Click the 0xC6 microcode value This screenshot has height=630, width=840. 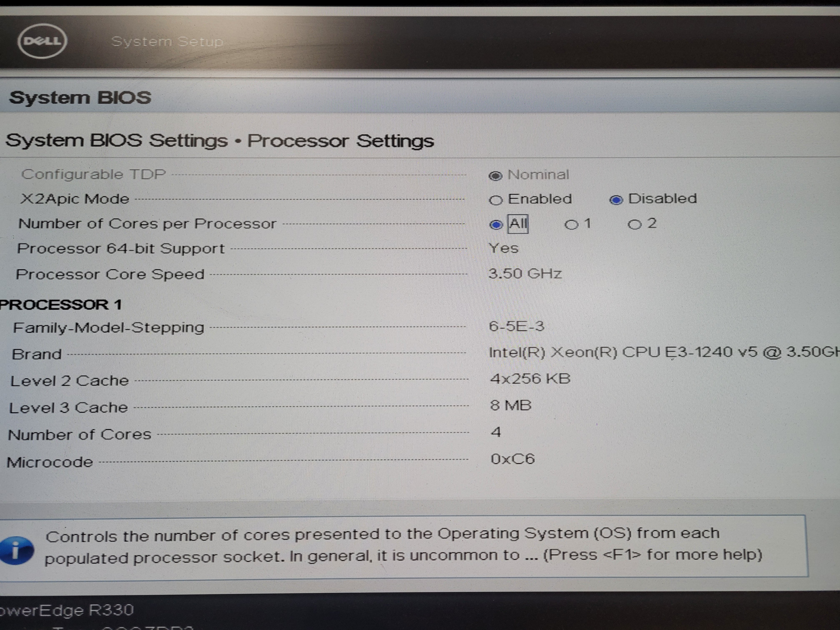(x=513, y=459)
